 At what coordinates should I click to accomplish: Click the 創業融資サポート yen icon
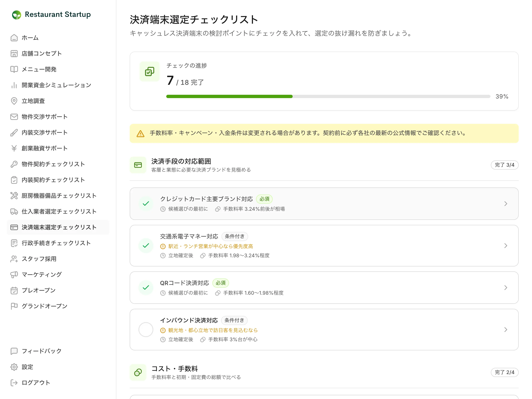click(14, 148)
